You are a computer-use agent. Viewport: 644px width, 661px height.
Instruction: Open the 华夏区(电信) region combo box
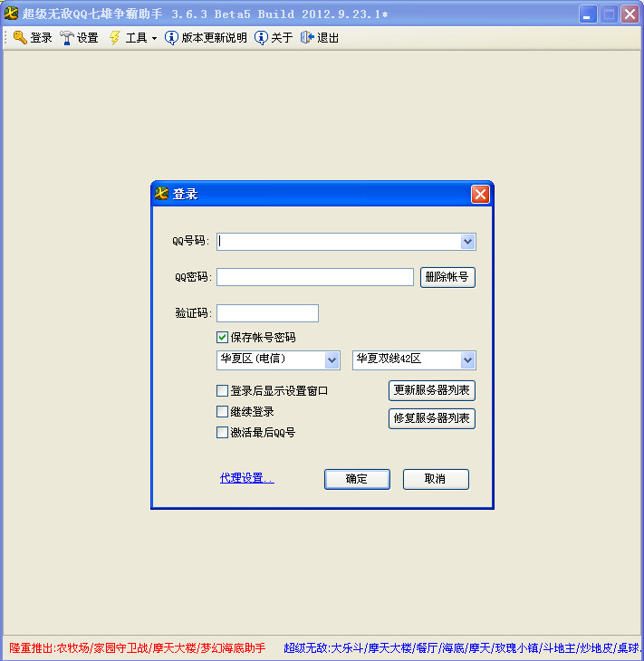[x=278, y=360]
